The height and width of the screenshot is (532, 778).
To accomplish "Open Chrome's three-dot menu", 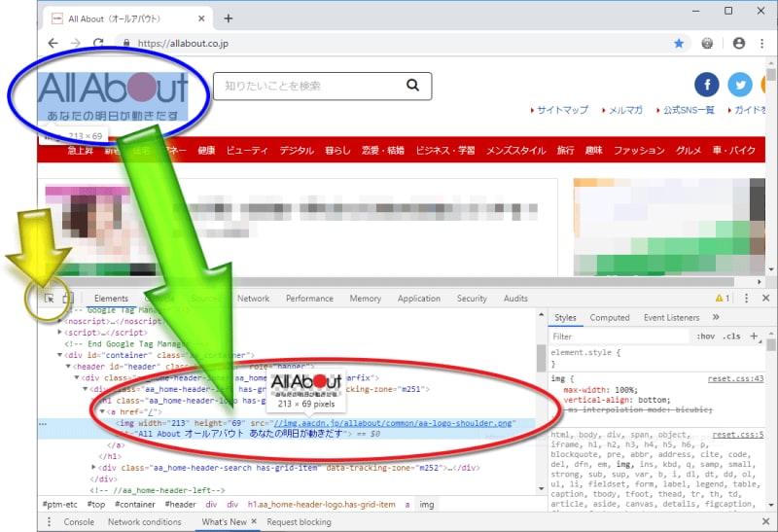I will [x=761, y=43].
